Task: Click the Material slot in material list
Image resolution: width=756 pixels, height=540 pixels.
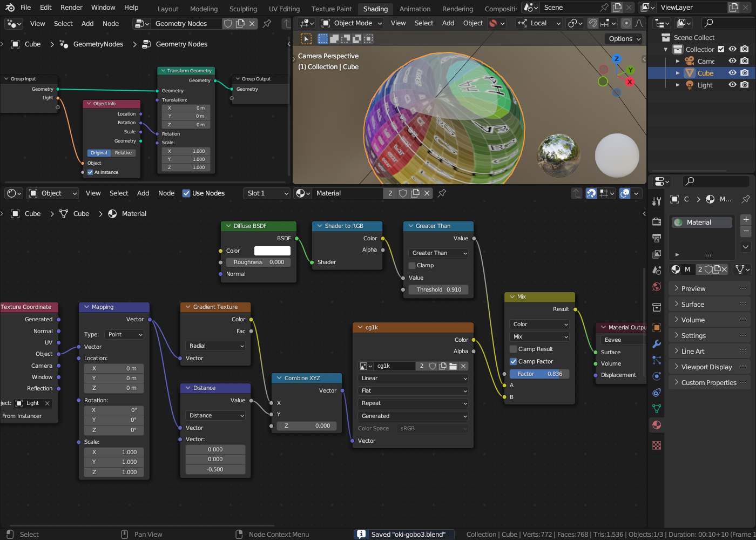Action: point(701,222)
